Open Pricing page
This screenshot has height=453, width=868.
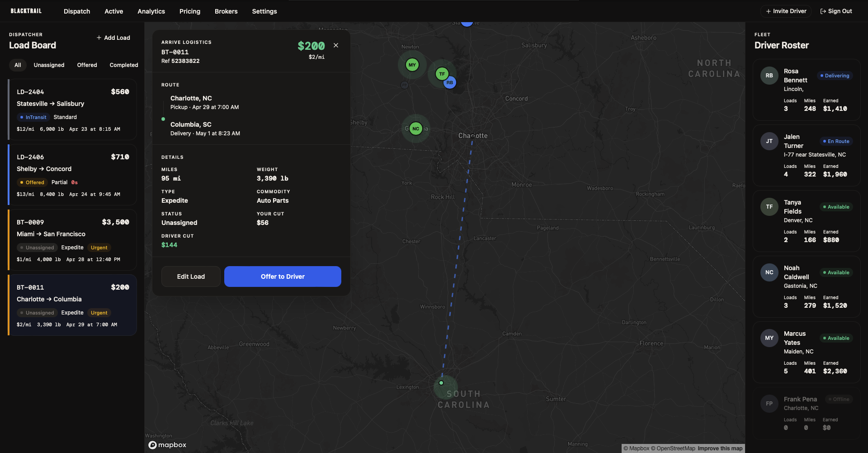click(x=190, y=11)
